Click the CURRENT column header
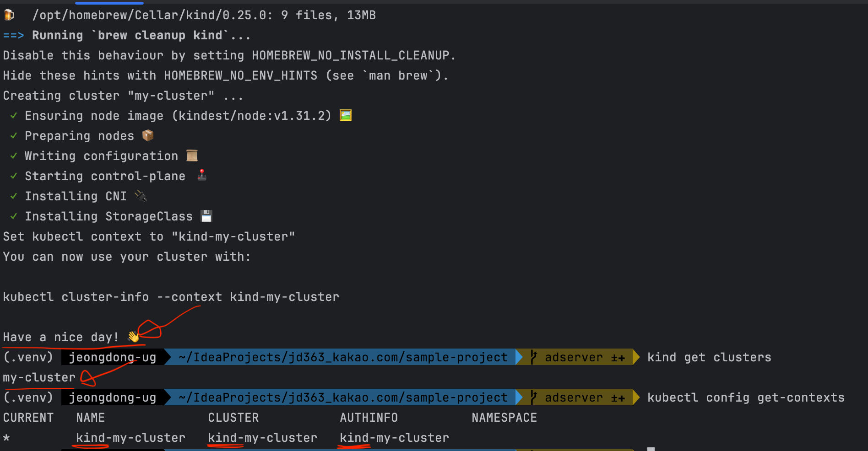The height and width of the screenshot is (451, 868). point(28,418)
